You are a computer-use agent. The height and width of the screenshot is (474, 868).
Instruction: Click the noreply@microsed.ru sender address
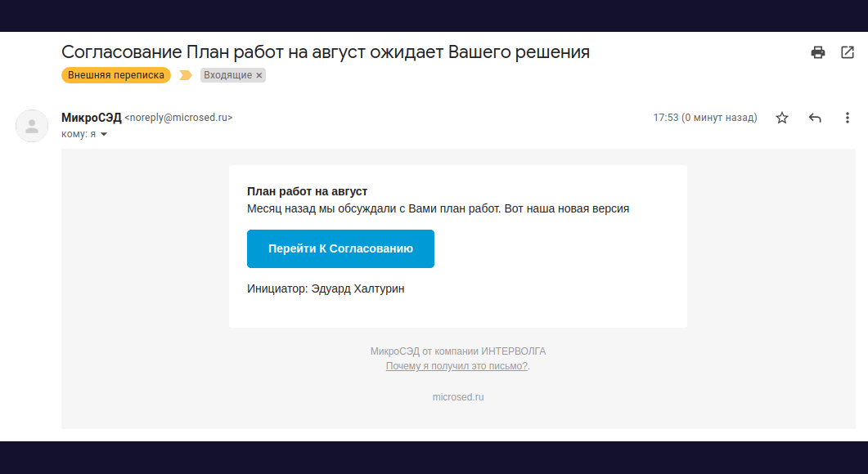[177, 118]
